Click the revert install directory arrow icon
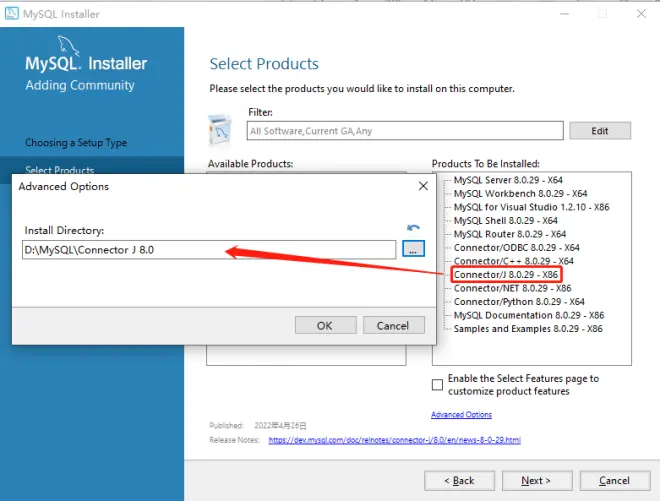 tap(413, 228)
